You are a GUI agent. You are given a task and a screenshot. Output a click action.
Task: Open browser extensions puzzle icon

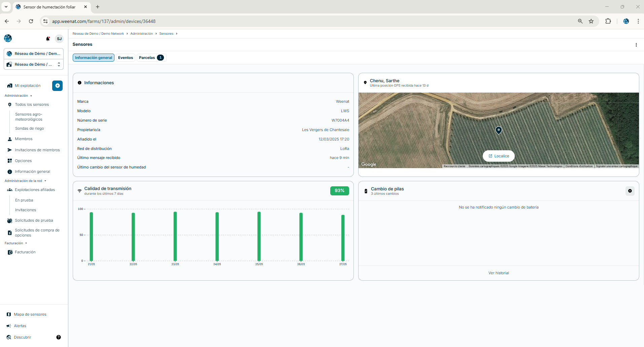click(608, 21)
